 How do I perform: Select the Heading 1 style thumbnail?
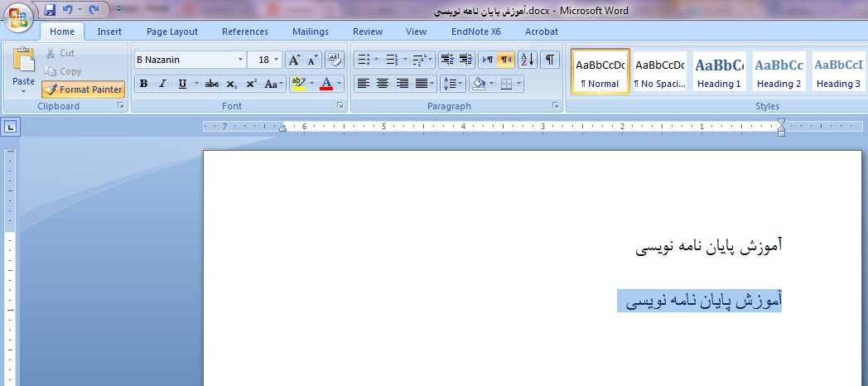coord(718,72)
